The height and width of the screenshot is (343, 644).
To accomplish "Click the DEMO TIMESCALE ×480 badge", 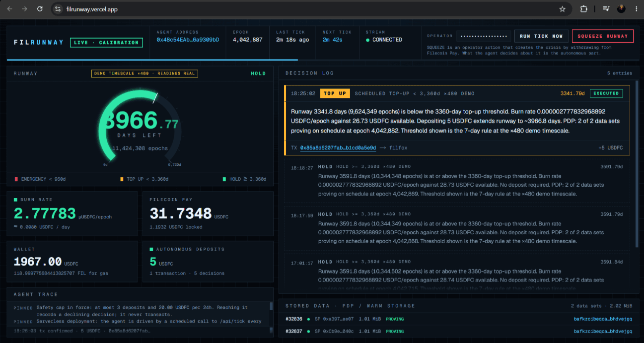I will [144, 73].
